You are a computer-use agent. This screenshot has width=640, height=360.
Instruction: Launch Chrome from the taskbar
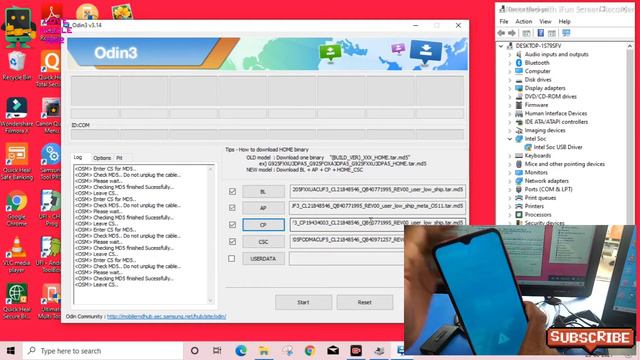[310, 351]
